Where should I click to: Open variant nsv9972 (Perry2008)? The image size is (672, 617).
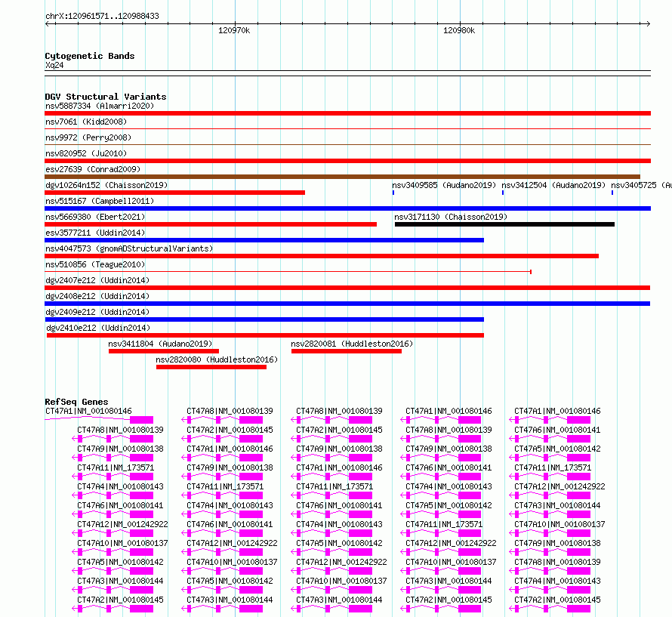[347, 144]
